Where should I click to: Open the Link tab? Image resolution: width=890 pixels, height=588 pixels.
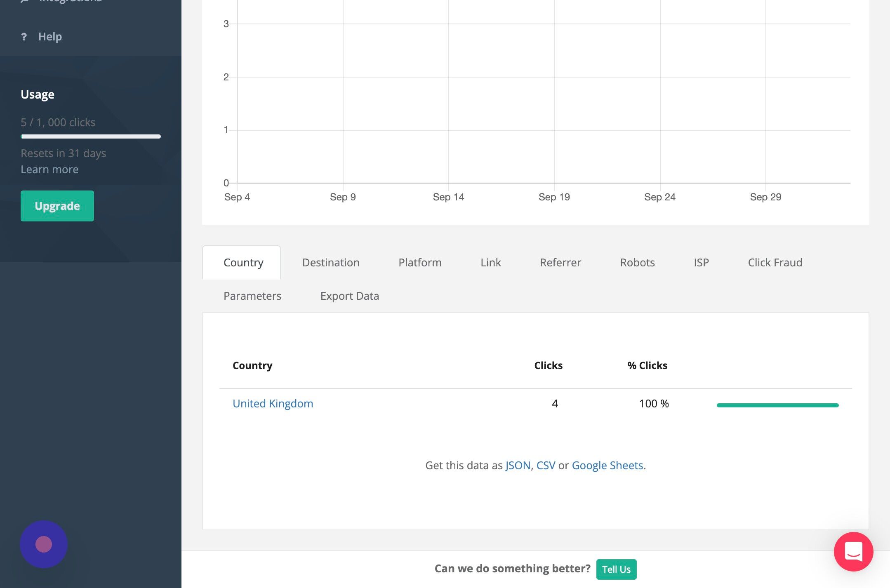pyautogui.click(x=490, y=262)
